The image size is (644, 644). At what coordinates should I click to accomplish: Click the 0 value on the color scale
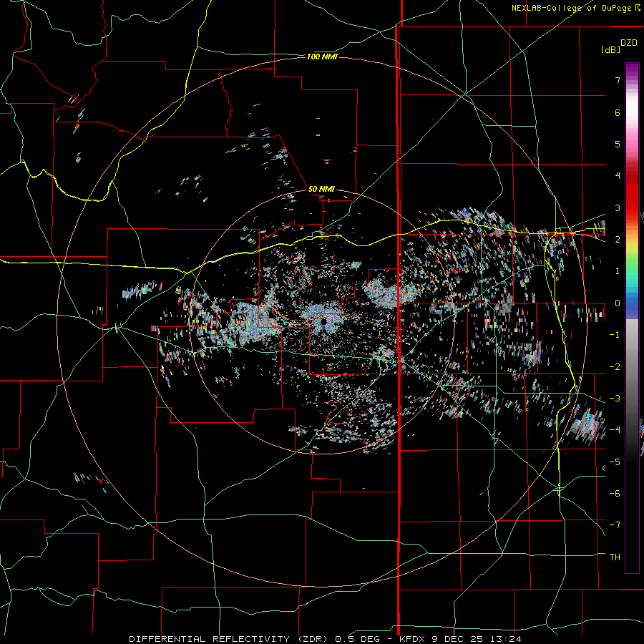[x=618, y=303]
